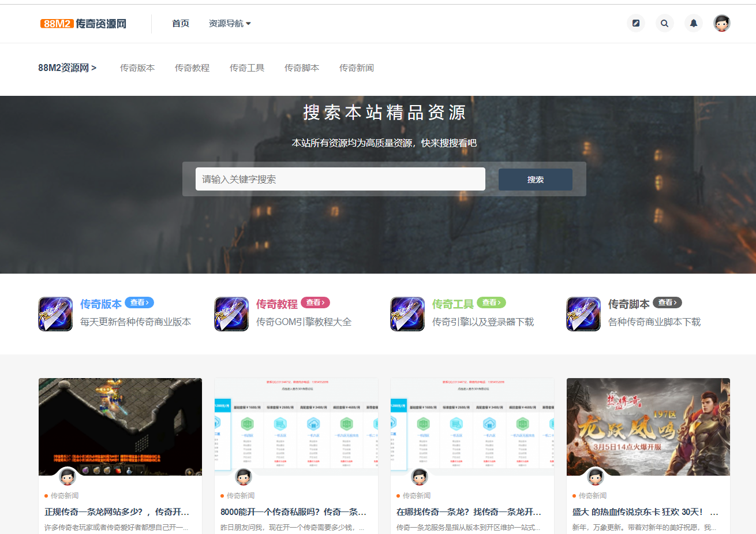Click the sword icon beside 传奇教程
The width and height of the screenshot is (756, 534).
tap(231, 314)
